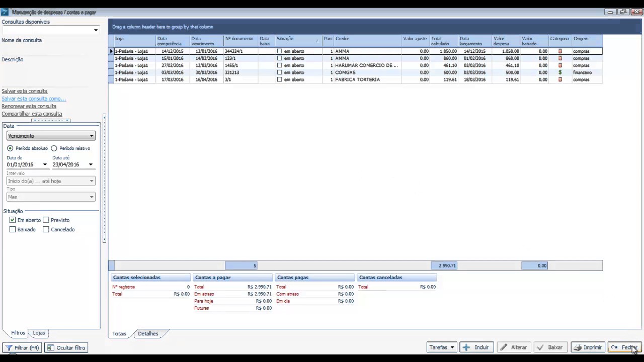Open the Tarefas dropdown menu
The height and width of the screenshot is (362, 644).
442,347
